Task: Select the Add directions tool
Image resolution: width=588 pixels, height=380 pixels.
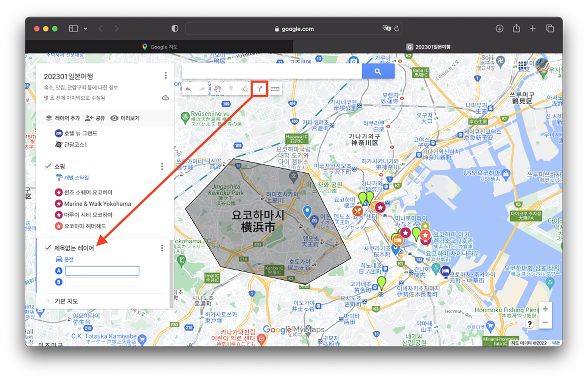Action: click(259, 89)
